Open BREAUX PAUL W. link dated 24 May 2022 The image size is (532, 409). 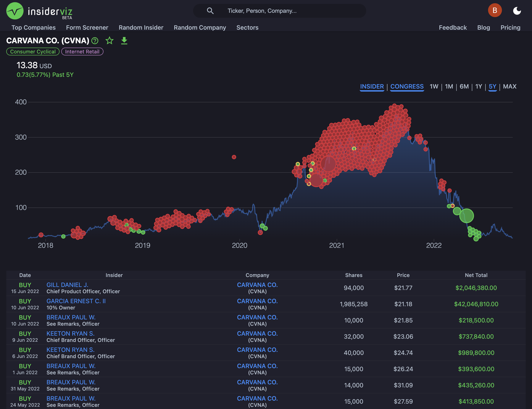point(71,399)
